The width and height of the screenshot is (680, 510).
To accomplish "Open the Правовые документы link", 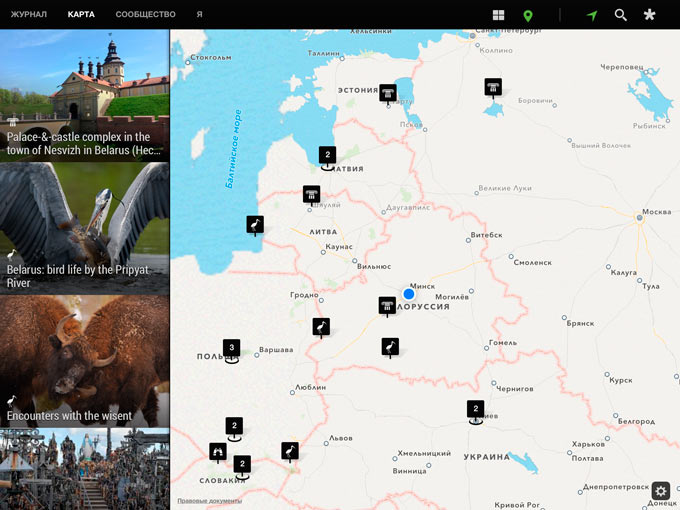I will pos(209,500).
